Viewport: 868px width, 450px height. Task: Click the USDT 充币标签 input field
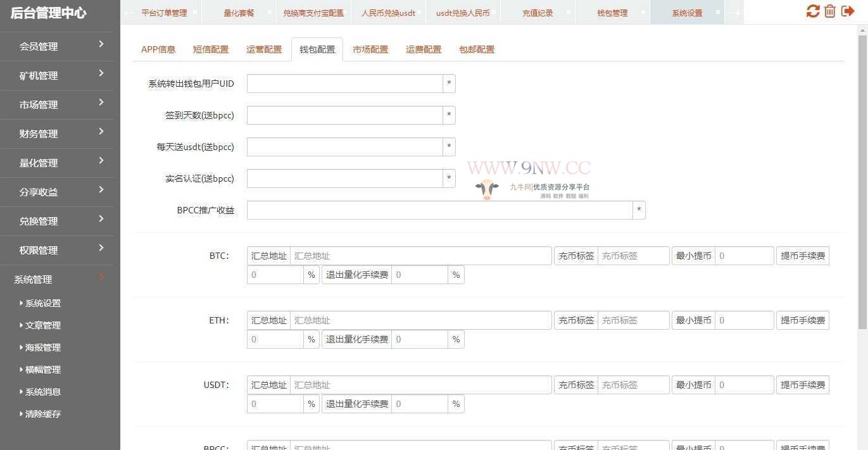(x=633, y=385)
